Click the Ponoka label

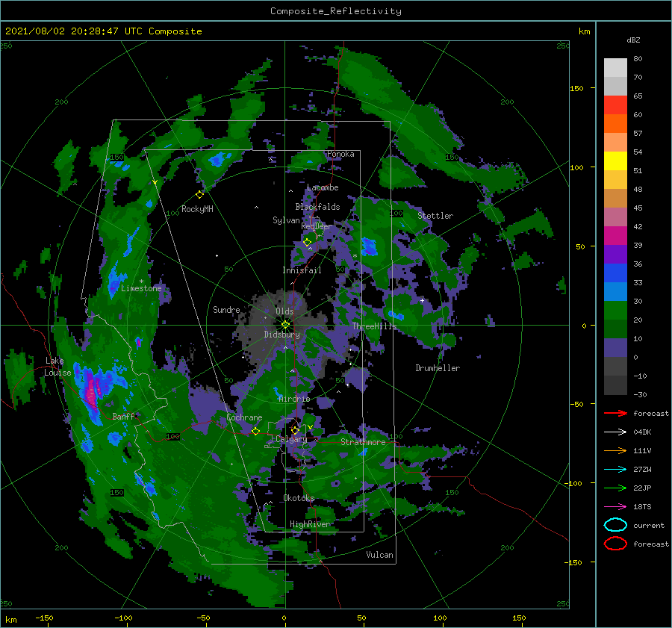pos(340,154)
